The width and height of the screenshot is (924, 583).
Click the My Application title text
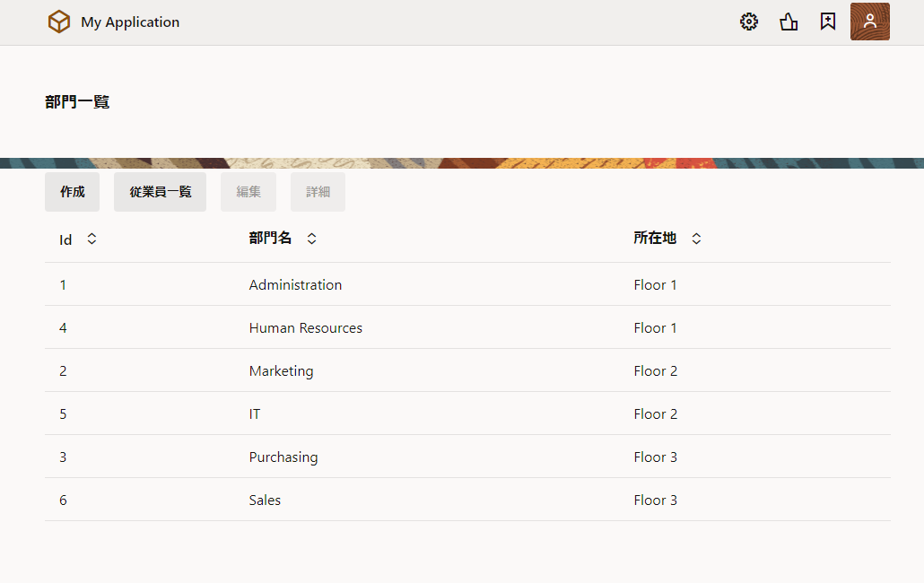(x=130, y=22)
